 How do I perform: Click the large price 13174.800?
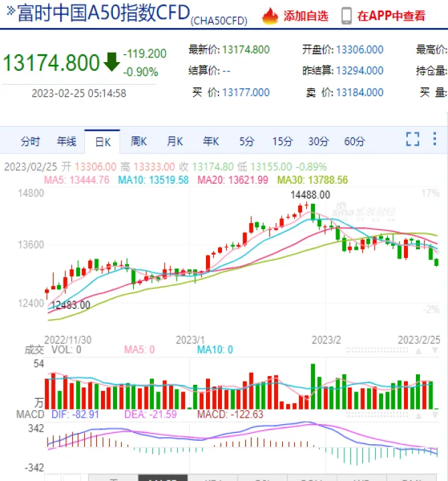(51, 63)
